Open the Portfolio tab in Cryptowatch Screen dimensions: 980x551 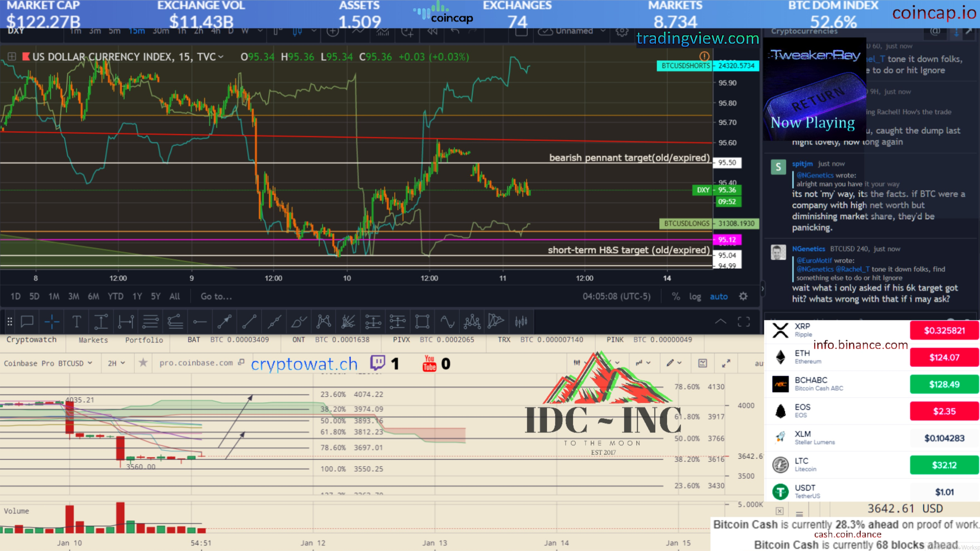click(144, 340)
